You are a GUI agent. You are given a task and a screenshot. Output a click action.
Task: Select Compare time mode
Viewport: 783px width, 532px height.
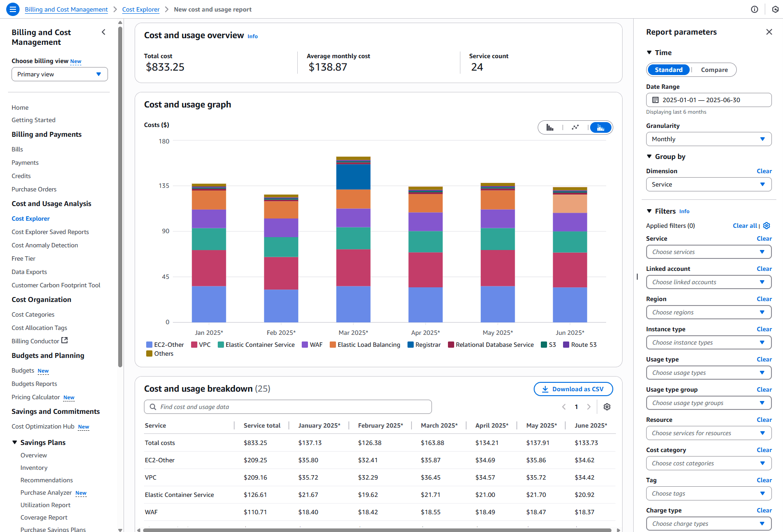(714, 70)
